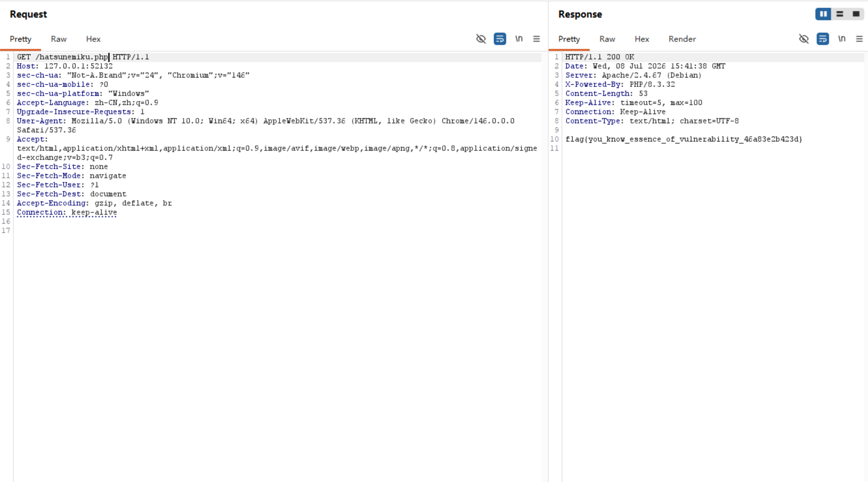The width and height of the screenshot is (868, 482).
Task: Switch to side-by-side split layout
Action: (823, 14)
